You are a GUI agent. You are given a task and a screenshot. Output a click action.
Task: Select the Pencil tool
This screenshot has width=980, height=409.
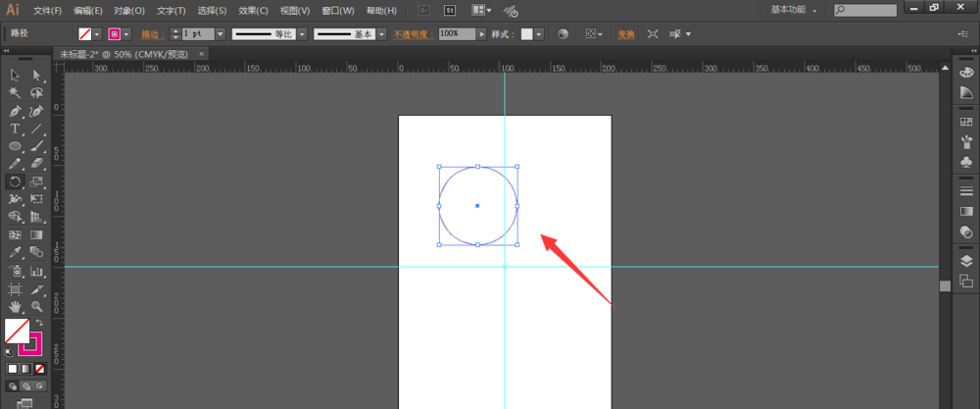coord(15,164)
